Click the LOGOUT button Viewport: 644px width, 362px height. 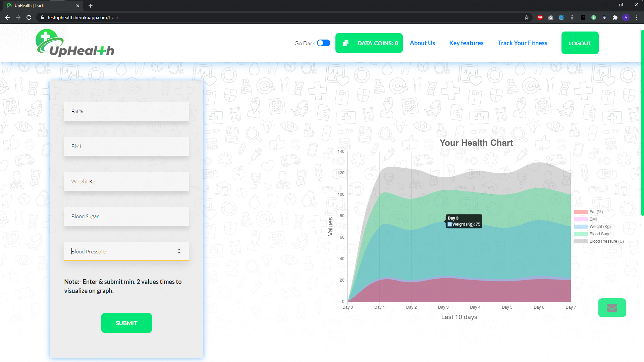(x=580, y=43)
